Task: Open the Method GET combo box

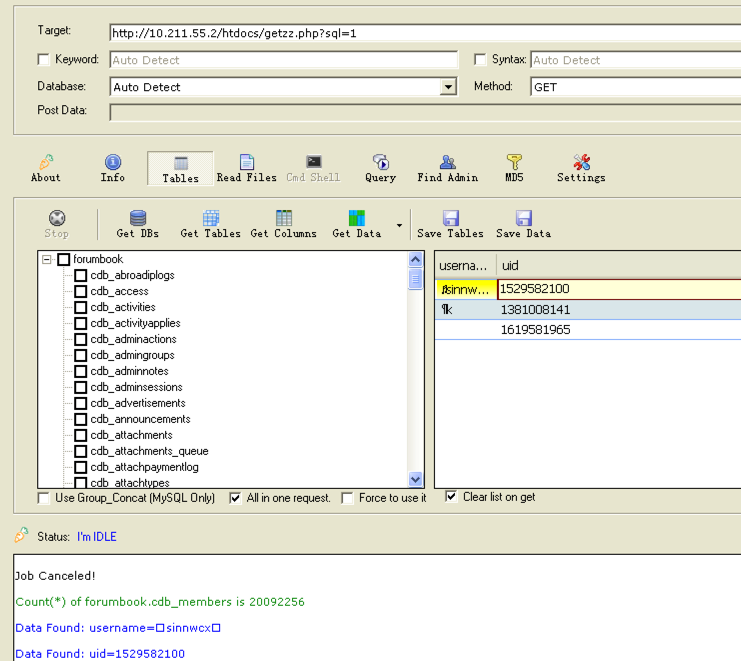Action: 635,87
